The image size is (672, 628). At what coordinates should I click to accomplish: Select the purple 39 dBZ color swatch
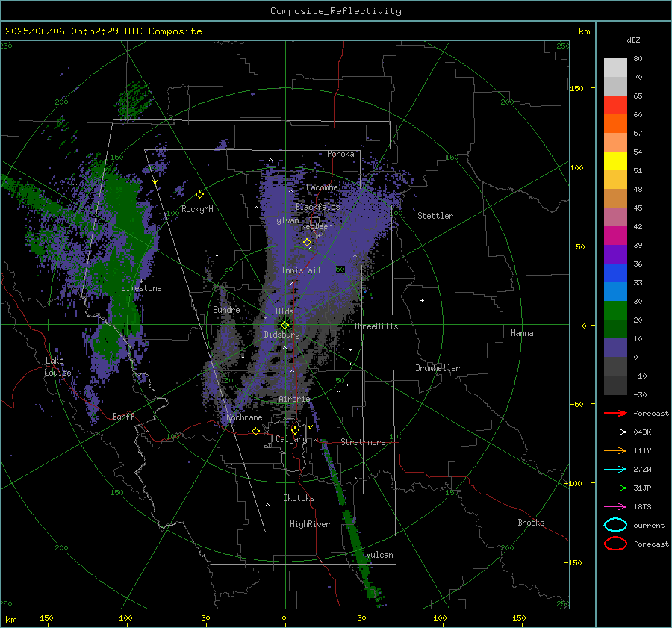coord(615,254)
